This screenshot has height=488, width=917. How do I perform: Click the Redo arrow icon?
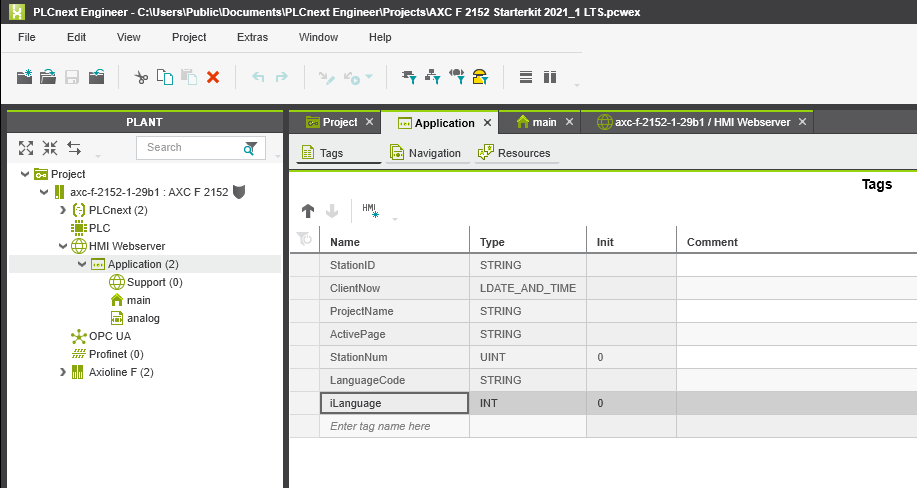pyautogui.click(x=282, y=77)
